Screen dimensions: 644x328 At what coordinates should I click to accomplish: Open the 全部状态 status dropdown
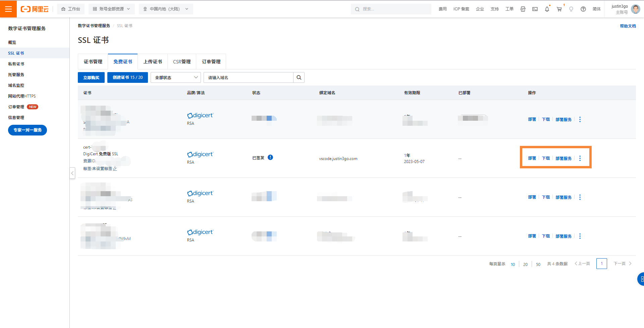[x=175, y=77]
